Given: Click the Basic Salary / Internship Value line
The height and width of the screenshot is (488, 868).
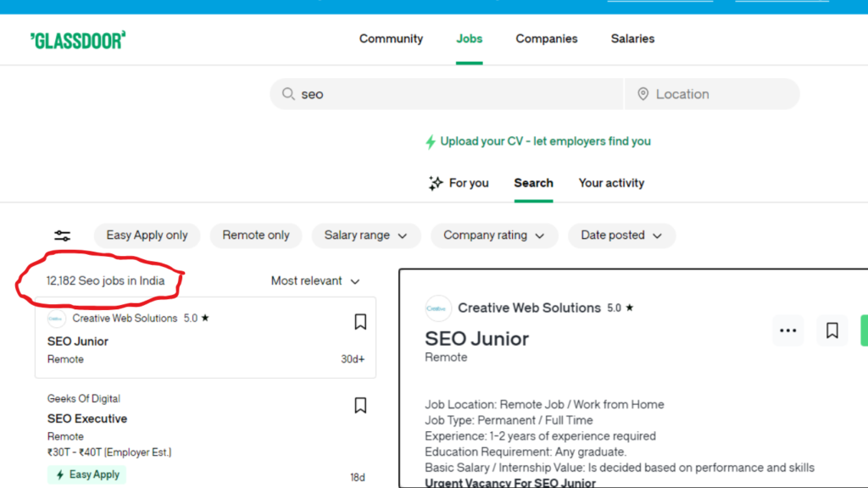Looking at the screenshot, I should pos(620,468).
